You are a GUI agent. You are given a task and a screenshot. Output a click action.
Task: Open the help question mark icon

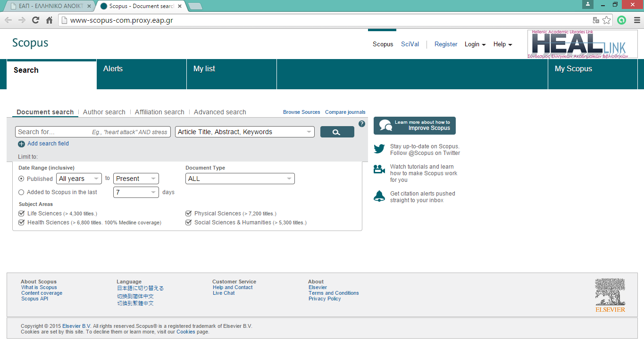(362, 124)
